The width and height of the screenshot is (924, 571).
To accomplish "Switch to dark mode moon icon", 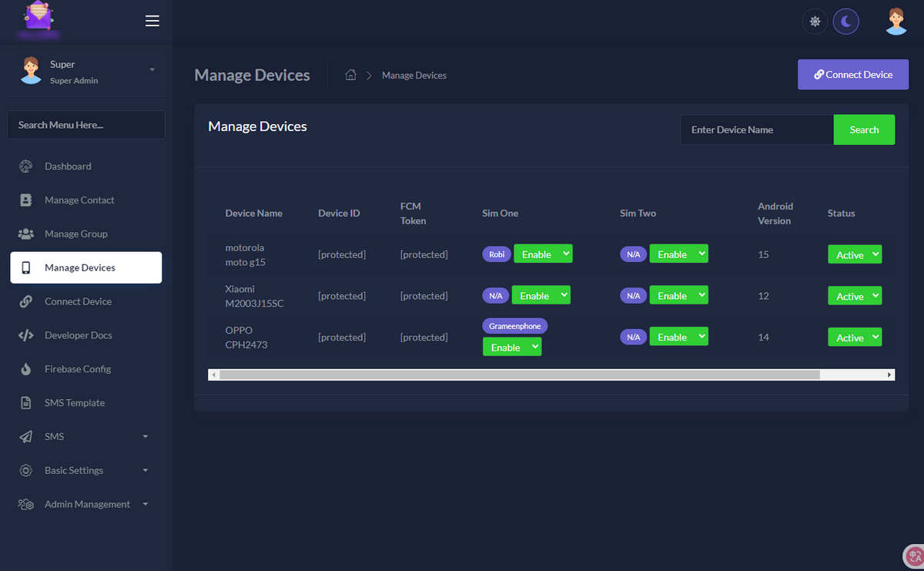I will pos(846,21).
